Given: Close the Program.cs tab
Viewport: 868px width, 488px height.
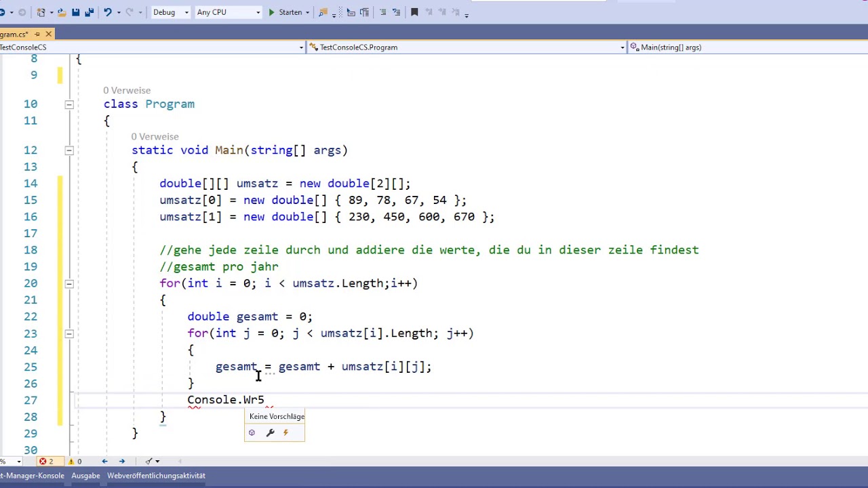Looking at the screenshot, I should (48, 34).
